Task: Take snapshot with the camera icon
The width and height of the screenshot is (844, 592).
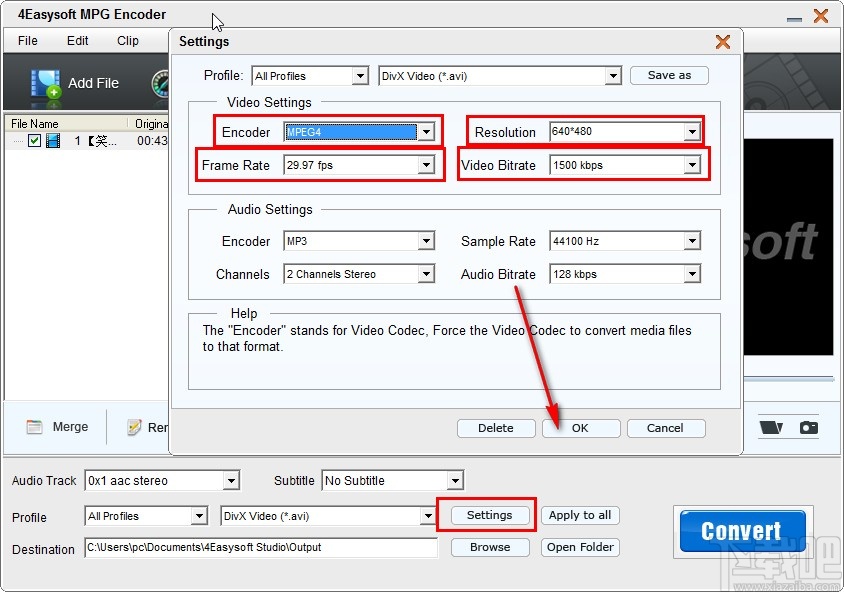Action: point(808,427)
